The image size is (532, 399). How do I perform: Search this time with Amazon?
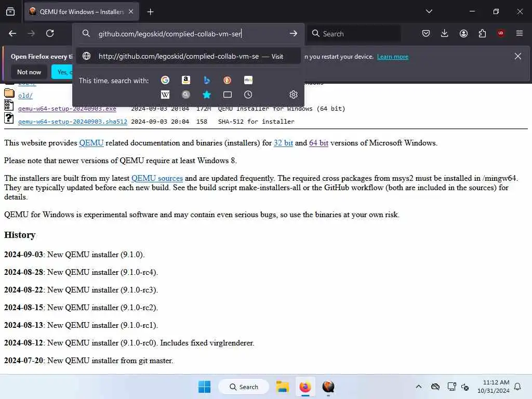point(185,80)
